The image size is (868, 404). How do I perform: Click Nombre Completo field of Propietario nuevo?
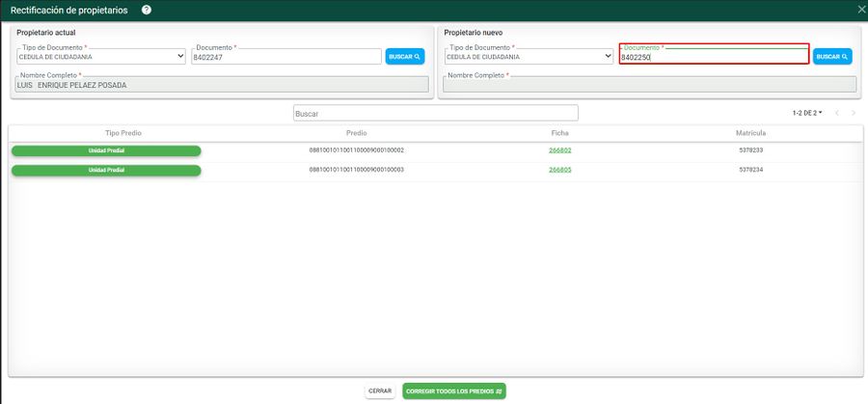click(x=649, y=85)
